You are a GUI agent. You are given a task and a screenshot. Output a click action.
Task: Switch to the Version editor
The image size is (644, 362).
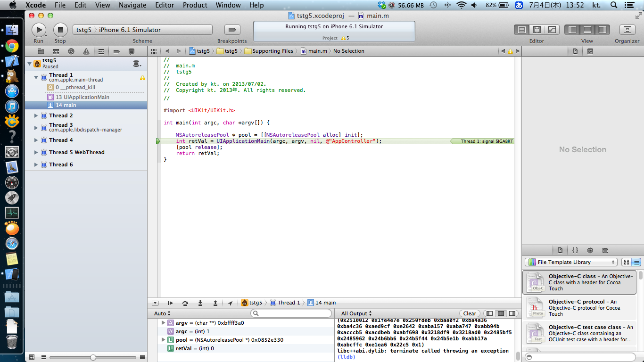pos(552,30)
